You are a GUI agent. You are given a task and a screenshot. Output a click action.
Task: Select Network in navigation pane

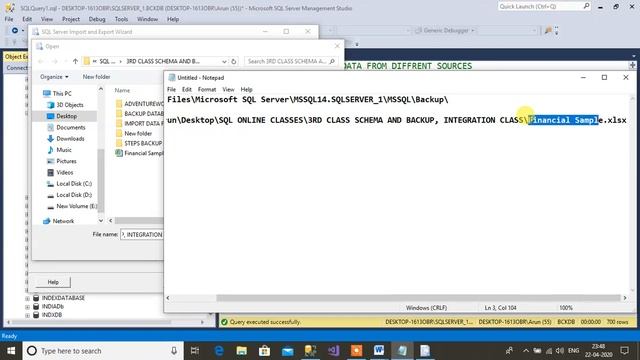pos(58,221)
